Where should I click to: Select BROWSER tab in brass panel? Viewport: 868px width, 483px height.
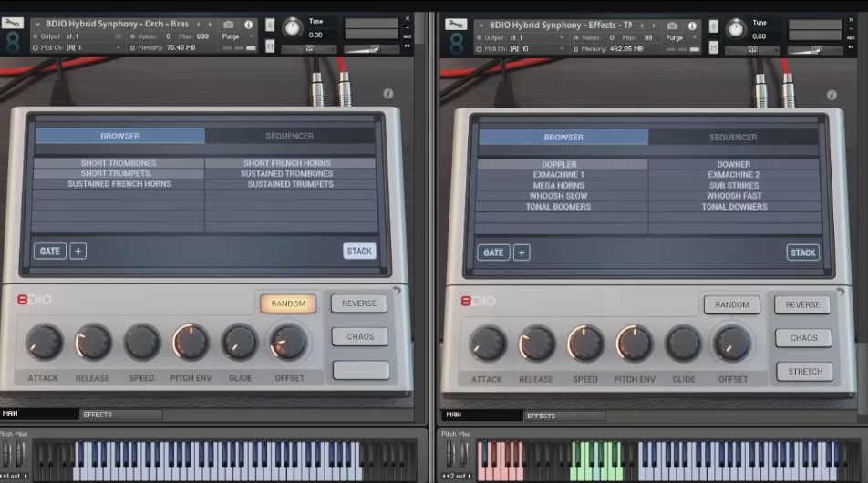coord(120,136)
